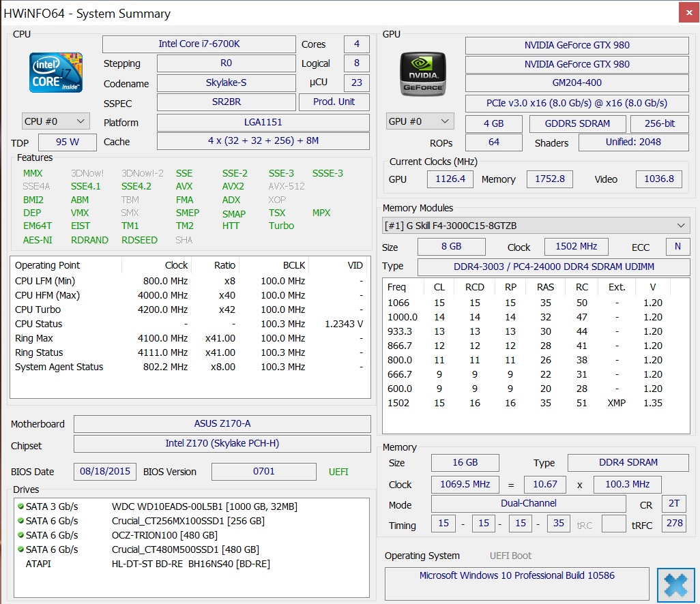Select the HL-DT-ST BD-RE BH16NS40 drive entry

click(x=190, y=564)
